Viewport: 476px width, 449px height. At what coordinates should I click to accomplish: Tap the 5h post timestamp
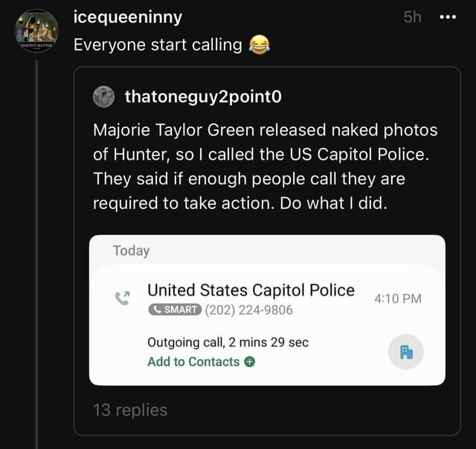pyautogui.click(x=412, y=16)
